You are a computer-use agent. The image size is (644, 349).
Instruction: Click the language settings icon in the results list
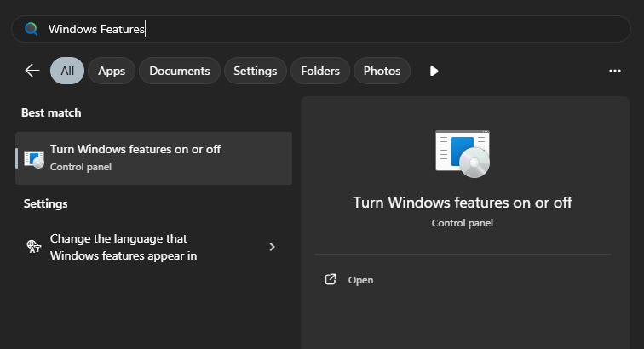tap(33, 247)
